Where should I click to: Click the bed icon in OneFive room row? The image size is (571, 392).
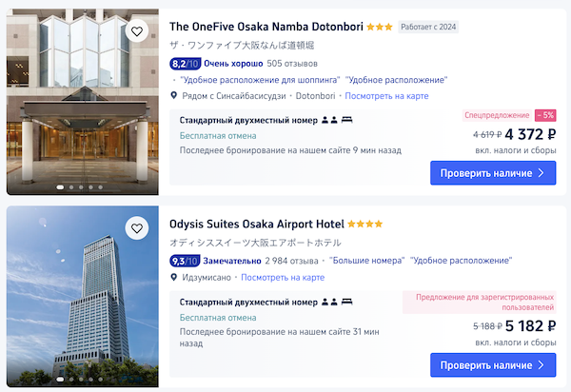tap(346, 120)
